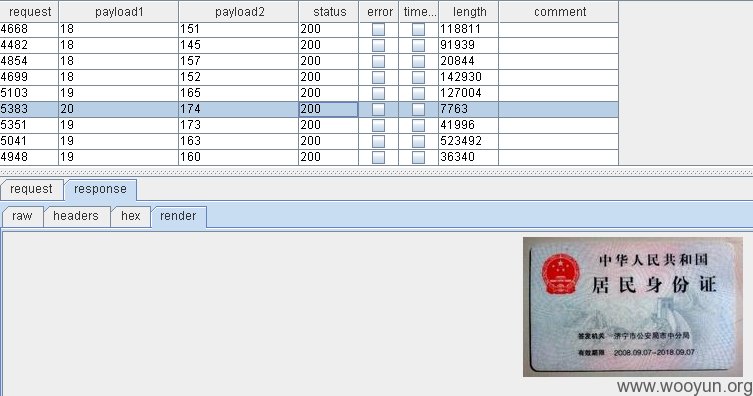Toggle timeout checkbox in request 5383 row
753x396 pixels.
coord(418,109)
